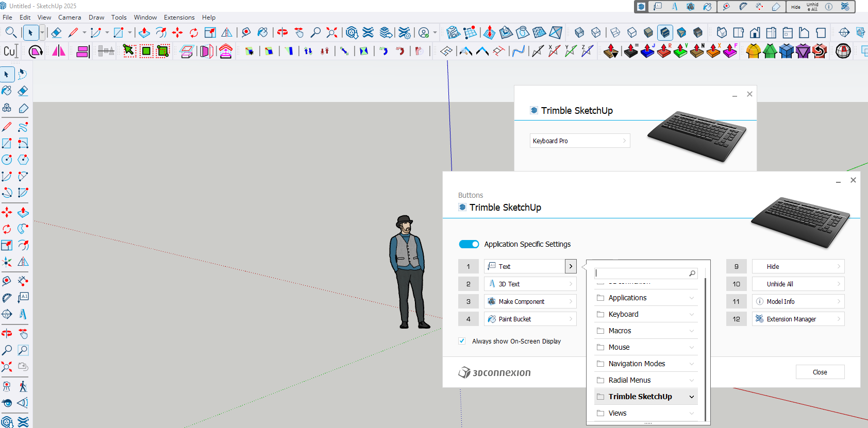
Task: Click Hide in the on-screen display strip
Action: (x=796, y=7)
